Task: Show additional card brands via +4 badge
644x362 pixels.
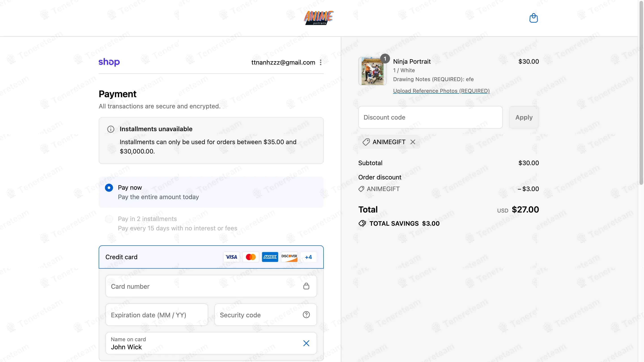Action: point(309,257)
